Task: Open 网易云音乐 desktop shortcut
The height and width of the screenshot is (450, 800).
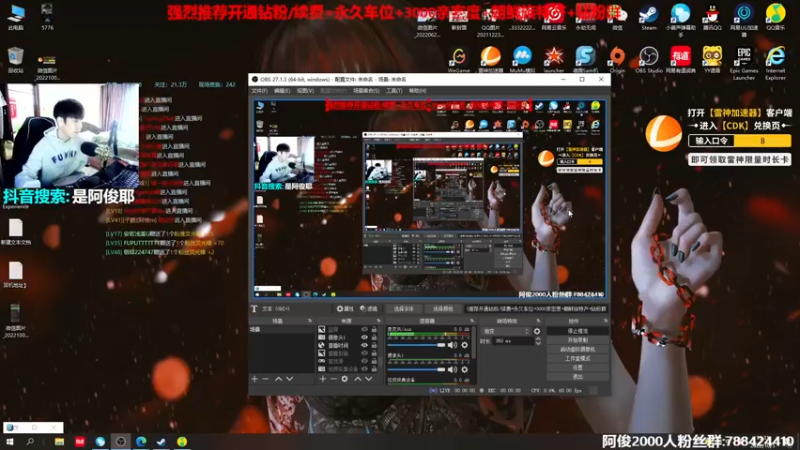Action: click(x=554, y=17)
